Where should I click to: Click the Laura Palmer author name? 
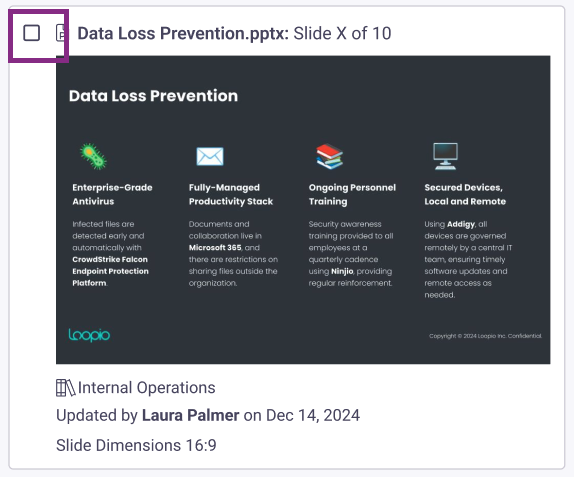click(190, 415)
